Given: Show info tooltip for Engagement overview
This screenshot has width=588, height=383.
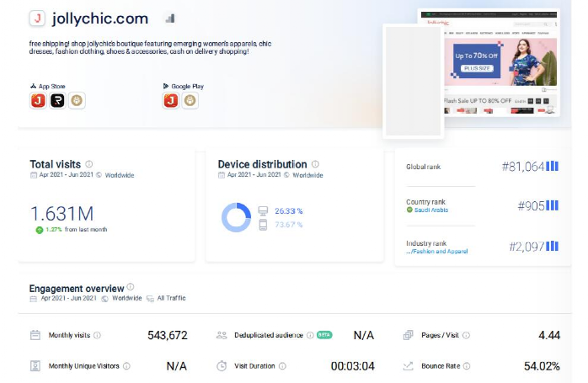Looking at the screenshot, I should [130, 287].
